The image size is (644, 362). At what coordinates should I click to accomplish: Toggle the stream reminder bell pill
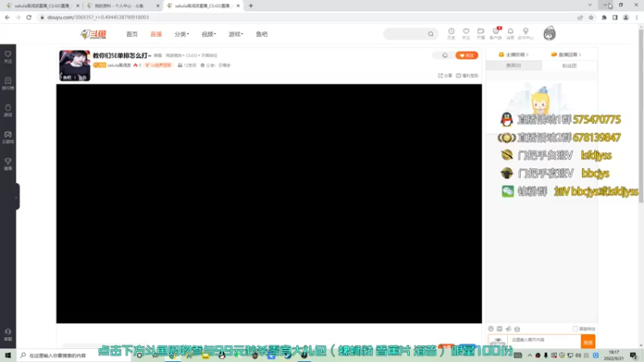click(445, 56)
